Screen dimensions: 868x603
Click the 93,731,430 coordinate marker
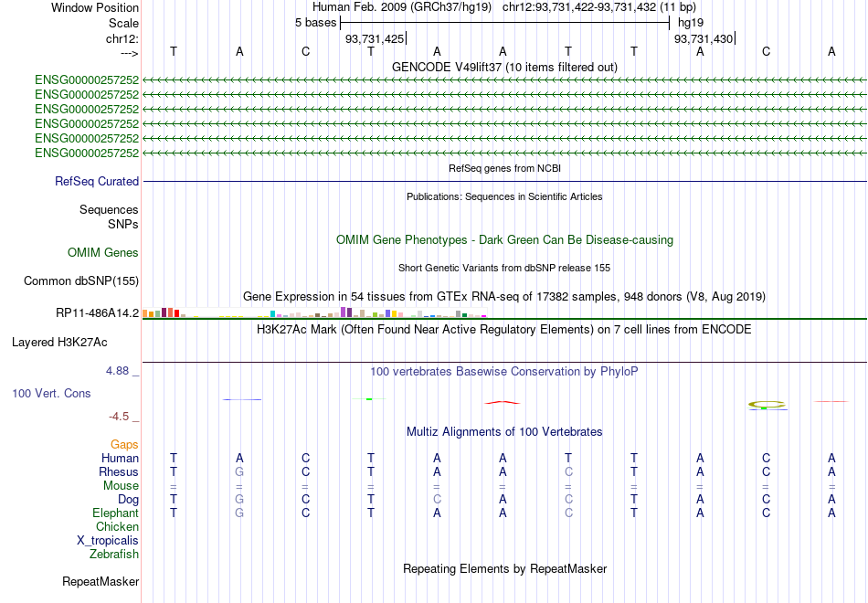tap(704, 38)
